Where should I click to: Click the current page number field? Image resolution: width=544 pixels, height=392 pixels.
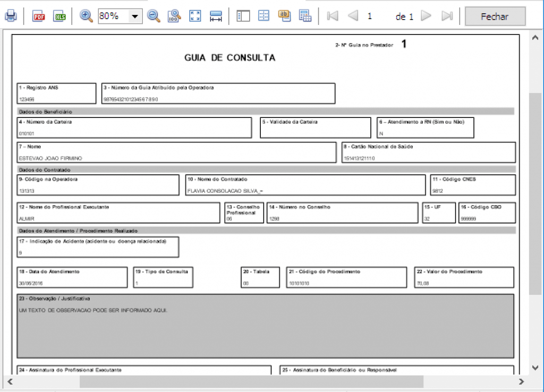tap(370, 16)
